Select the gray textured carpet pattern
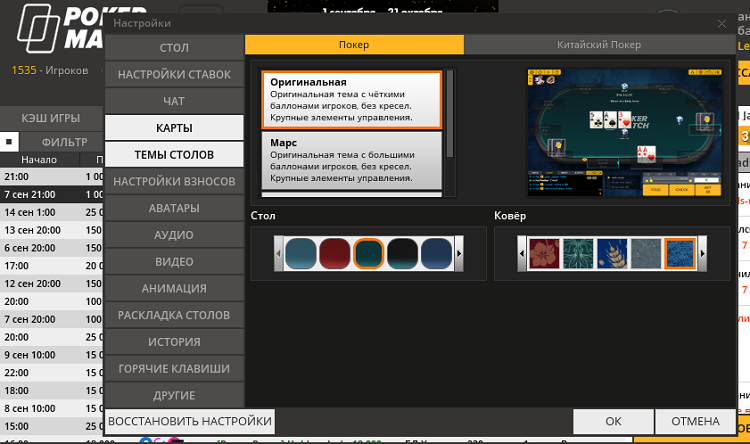This screenshot has width=750, height=444. 646,254
